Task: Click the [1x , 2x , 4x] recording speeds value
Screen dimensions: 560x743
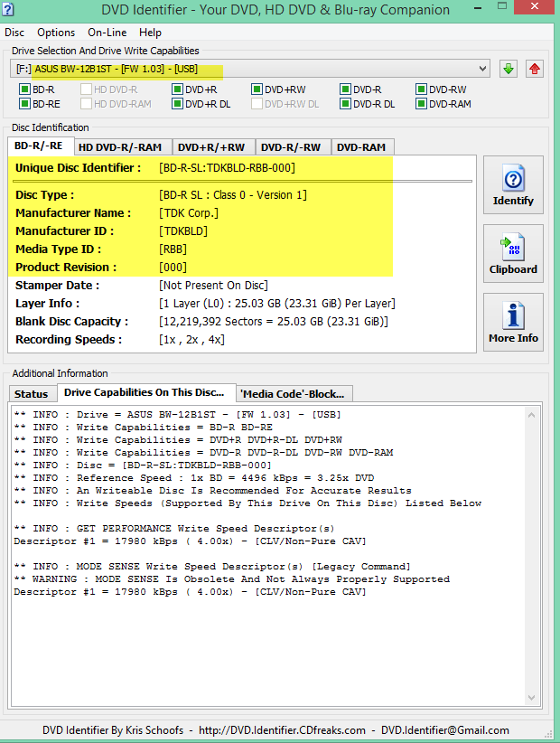Action: 191,340
